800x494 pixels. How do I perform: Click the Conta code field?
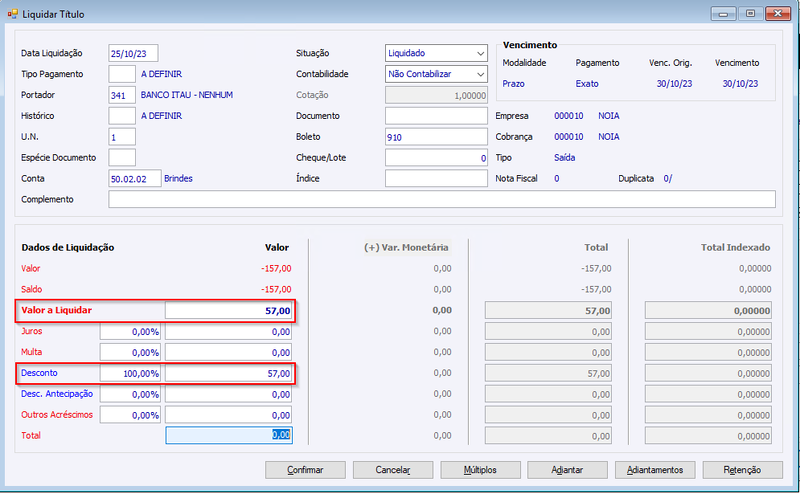tap(135, 179)
